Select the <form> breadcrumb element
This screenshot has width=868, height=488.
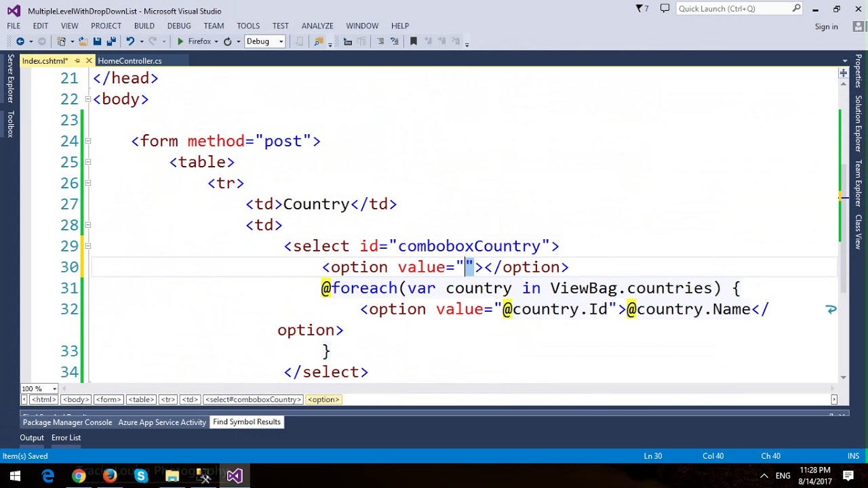coord(108,400)
